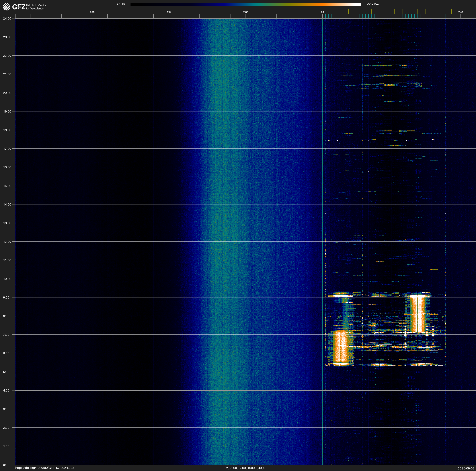The width and height of the screenshot is (476, 471).
Task: Click the 2.35 frequency axis label
Action: (x=245, y=12)
